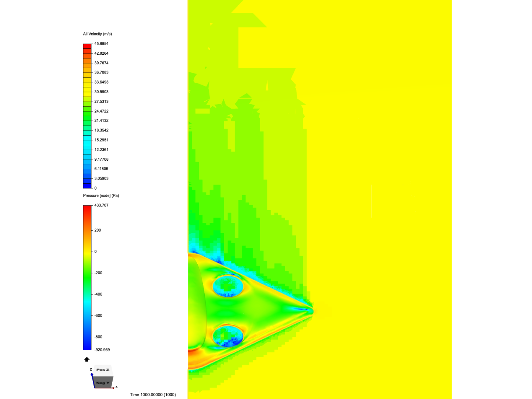The width and height of the screenshot is (532, 399).
Task: Select velocity legend value 39.7674
Action: [x=101, y=63]
